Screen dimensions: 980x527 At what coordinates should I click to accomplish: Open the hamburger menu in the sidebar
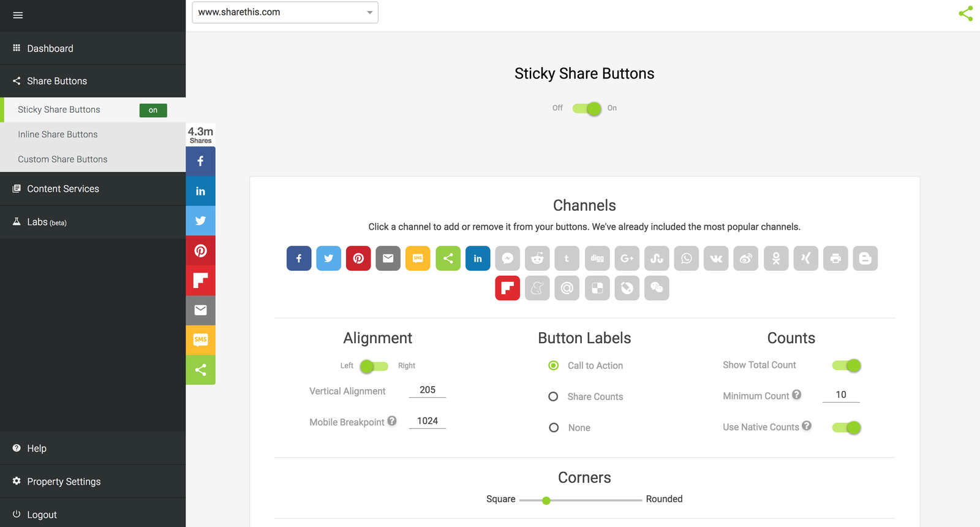coord(18,15)
